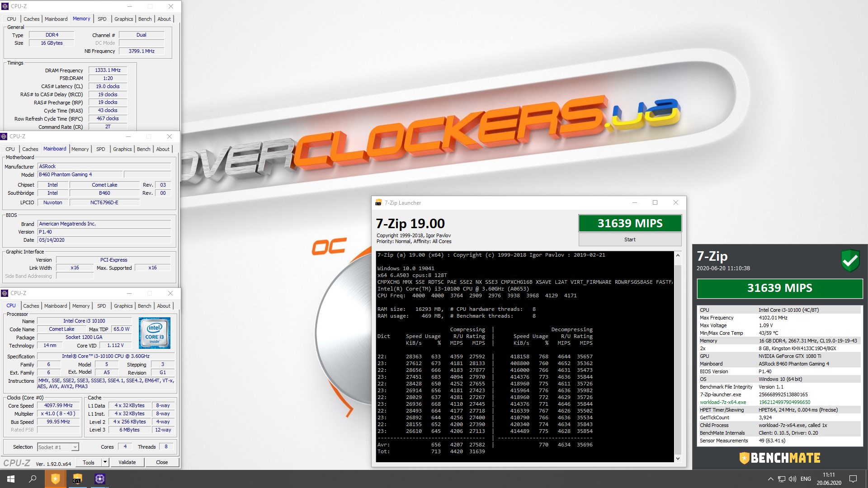Click Validate button in CPU-Z
Viewport: 868px width, 488px height.
tap(127, 462)
